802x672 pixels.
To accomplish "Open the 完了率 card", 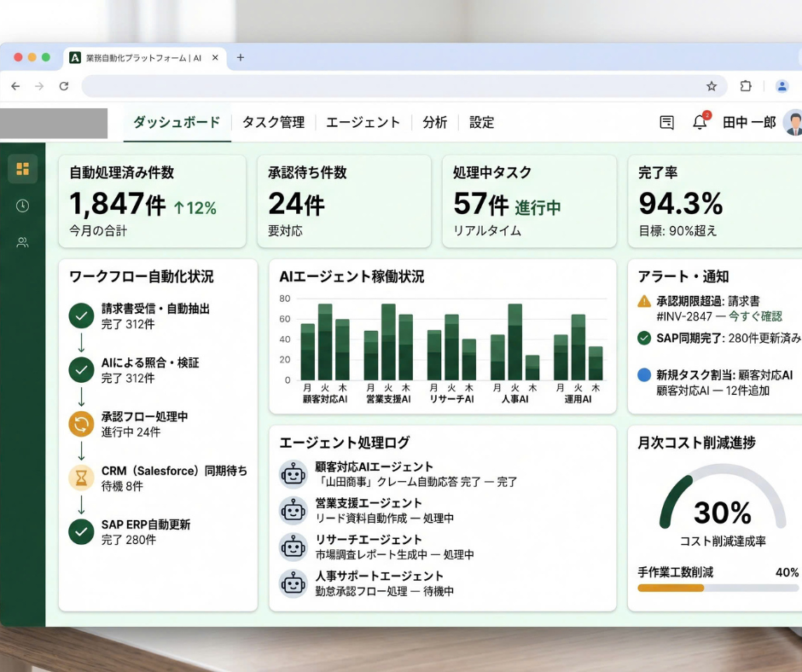I will [715, 201].
